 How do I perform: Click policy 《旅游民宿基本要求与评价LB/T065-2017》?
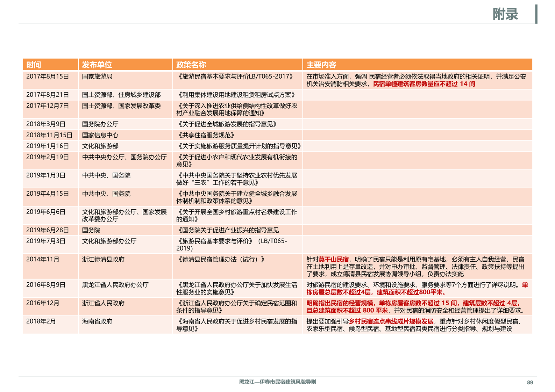pyautogui.click(x=235, y=77)
